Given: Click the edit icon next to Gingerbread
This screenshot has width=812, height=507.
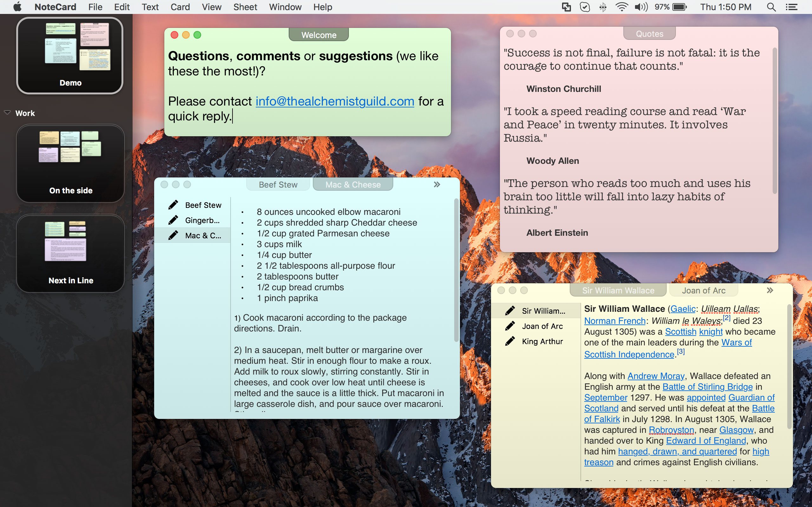Looking at the screenshot, I should point(173,220).
